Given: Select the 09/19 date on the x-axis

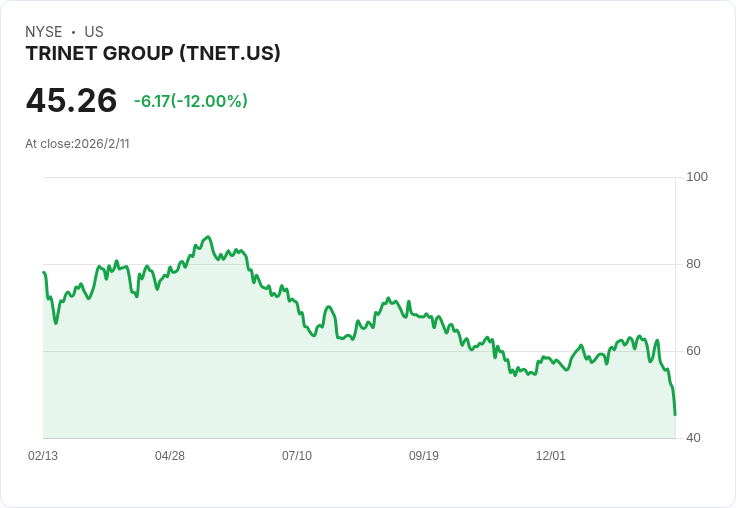Looking at the screenshot, I should click(x=424, y=456).
